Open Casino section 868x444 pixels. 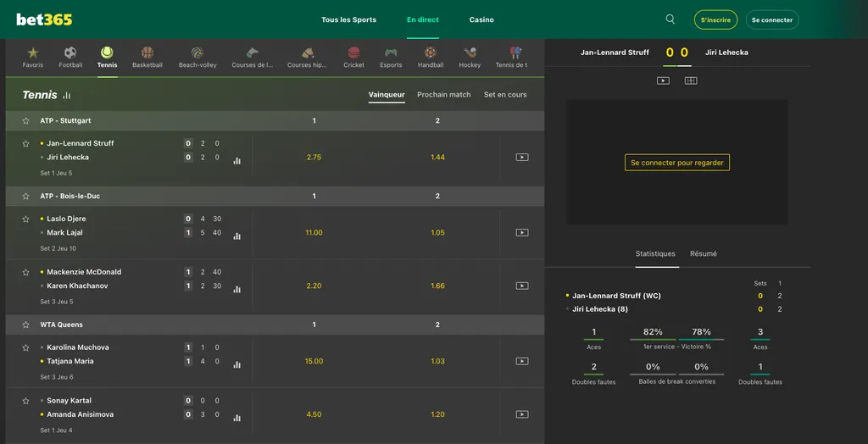click(x=481, y=19)
